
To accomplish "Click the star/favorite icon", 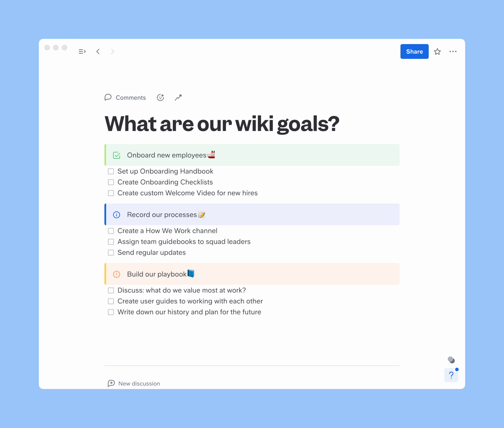I will (437, 51).
